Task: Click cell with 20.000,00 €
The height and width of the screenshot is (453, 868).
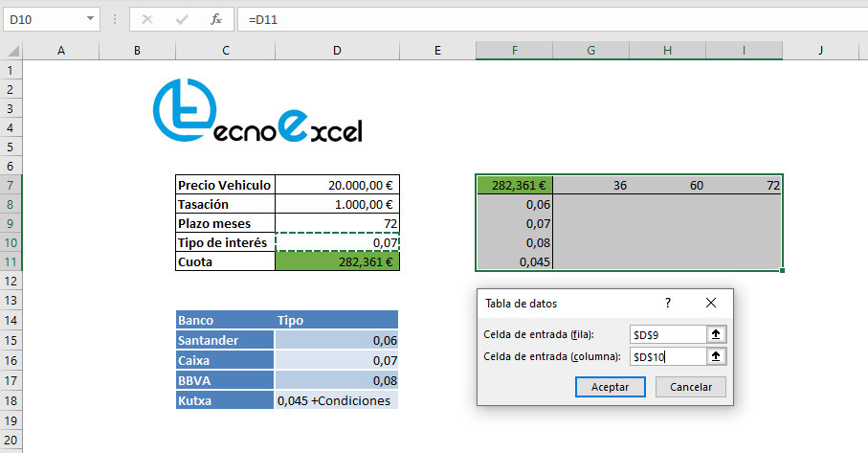Action: [x=337, y=185]
